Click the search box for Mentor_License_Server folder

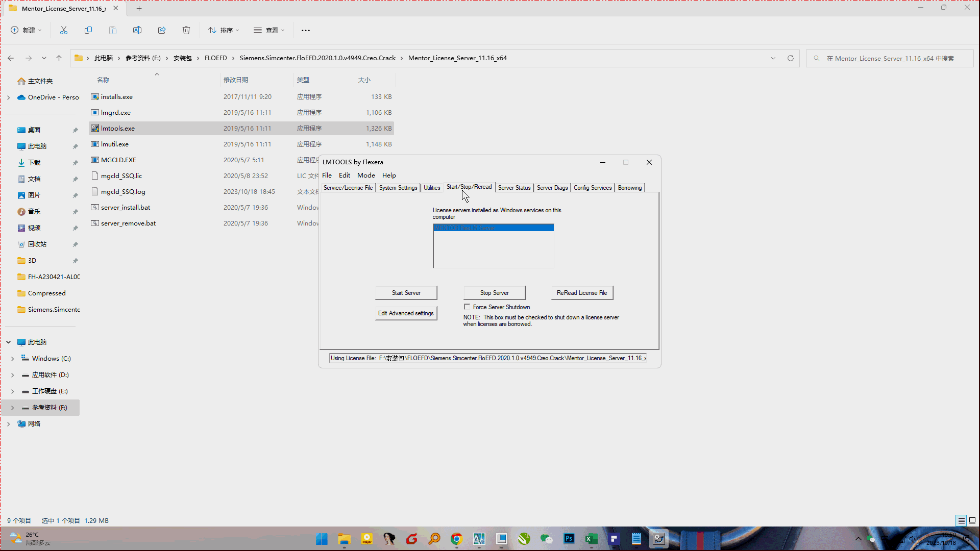(x=890, y=58)
